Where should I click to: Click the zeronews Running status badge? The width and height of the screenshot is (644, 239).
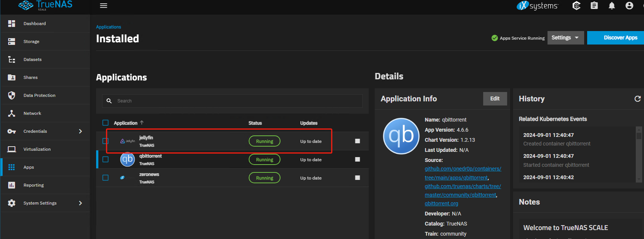pyautogui.click(x=264, y=178)
